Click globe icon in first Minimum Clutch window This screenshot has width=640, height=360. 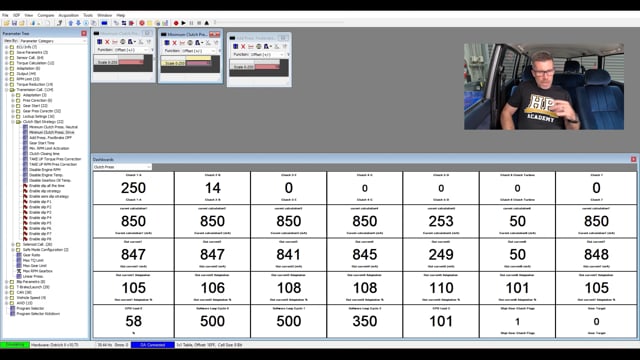[x=122, y=42]
